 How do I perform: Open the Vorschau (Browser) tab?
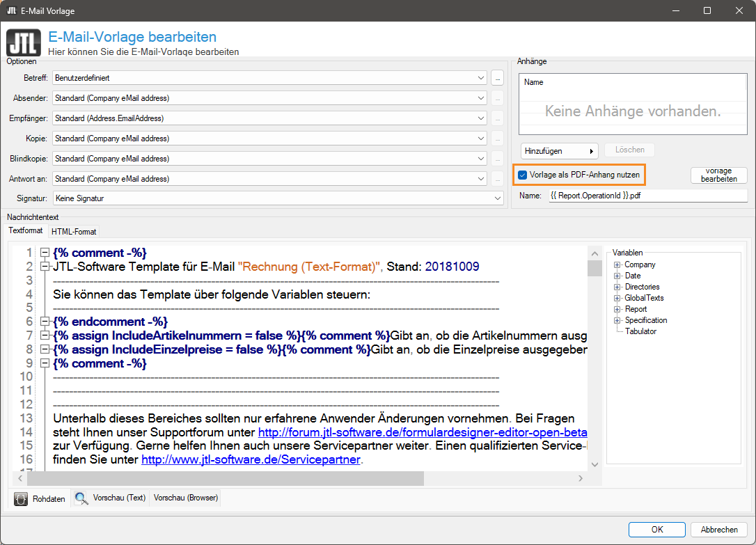click(186, 498)
